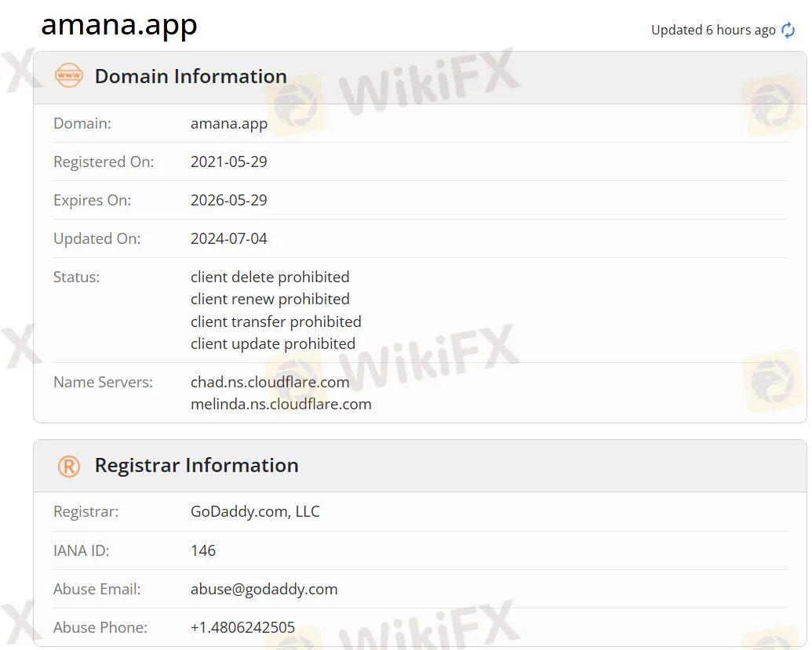Select name server chad.ns.cloudflare.com

270,382
